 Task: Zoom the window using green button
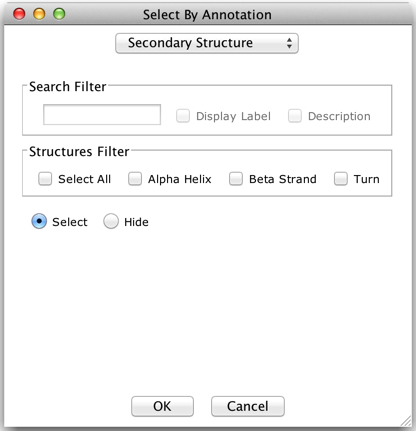[x=59, y=14]
